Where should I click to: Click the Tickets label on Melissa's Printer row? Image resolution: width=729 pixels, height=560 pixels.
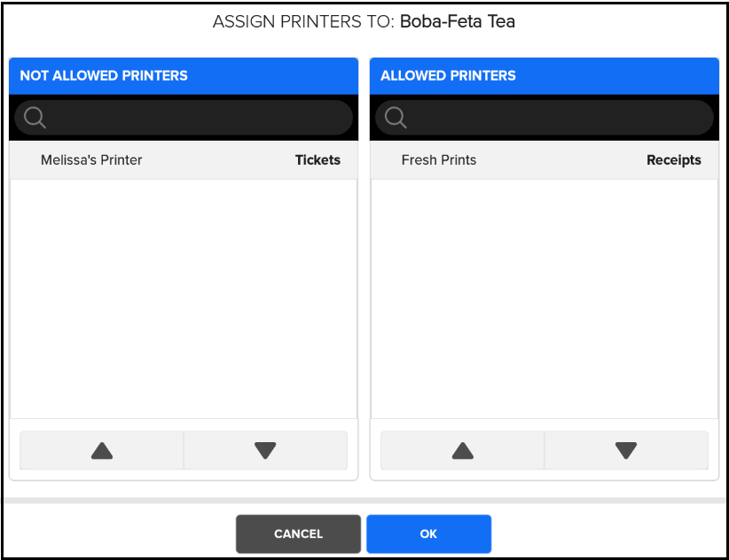[317, 160]
